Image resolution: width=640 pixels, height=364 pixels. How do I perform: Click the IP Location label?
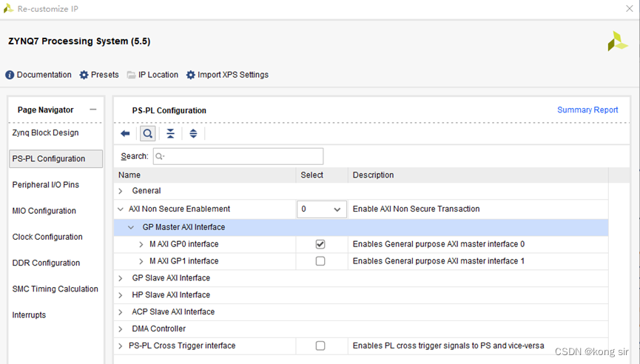[158, 75]
